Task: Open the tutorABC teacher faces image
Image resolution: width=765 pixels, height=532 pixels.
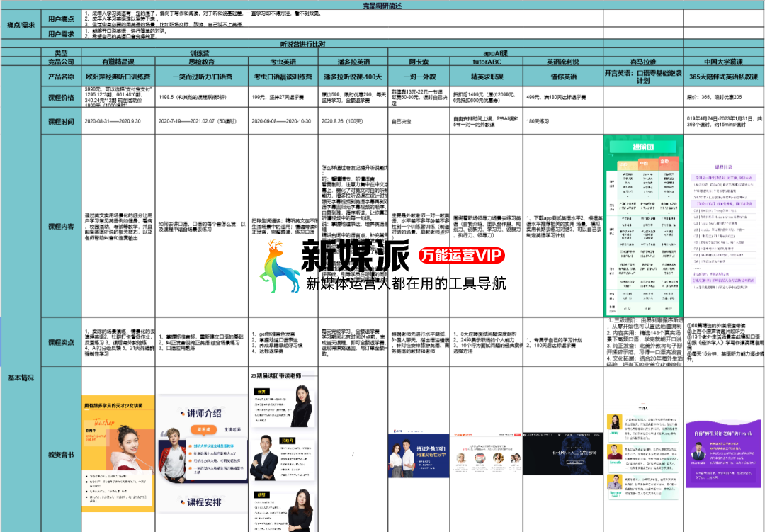Action: coord(486,454)
